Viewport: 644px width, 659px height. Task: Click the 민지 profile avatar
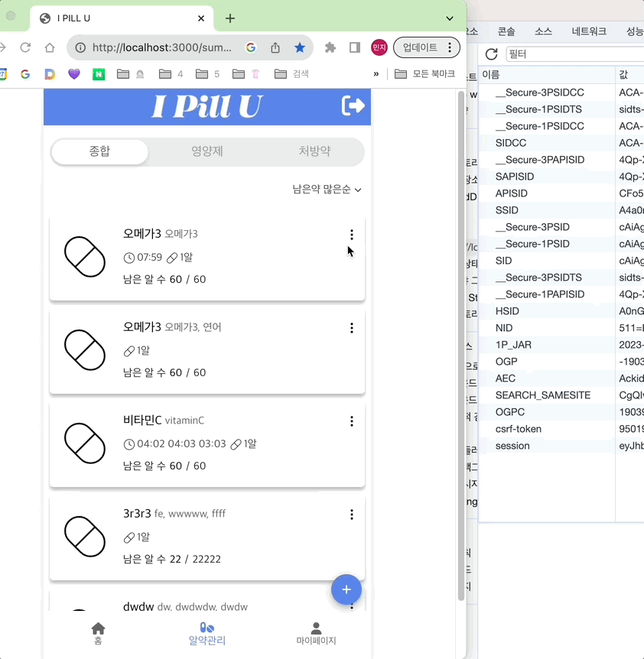pos(379,47)
